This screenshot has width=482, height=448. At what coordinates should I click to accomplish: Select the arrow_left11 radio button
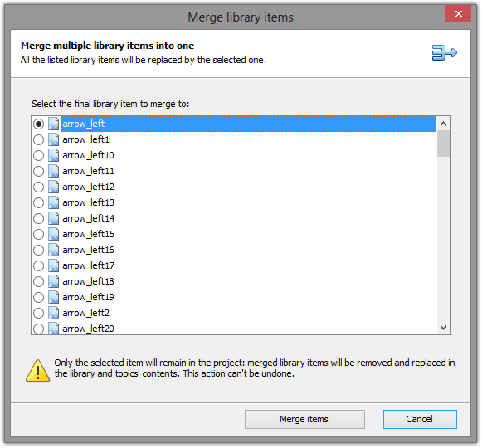click(x=38, y=171)
